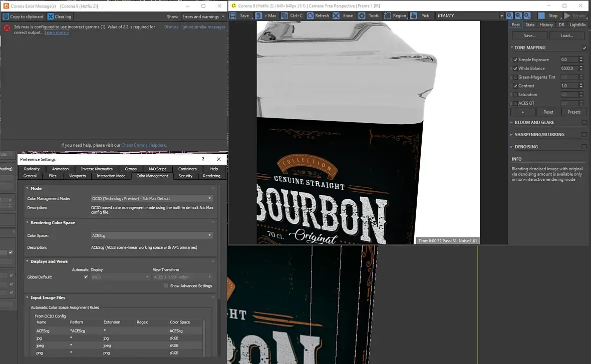Click the Copy to clipboard icon in the error window
The height and width of the screenshot is (364, 591).
click(x=6, y=17)
